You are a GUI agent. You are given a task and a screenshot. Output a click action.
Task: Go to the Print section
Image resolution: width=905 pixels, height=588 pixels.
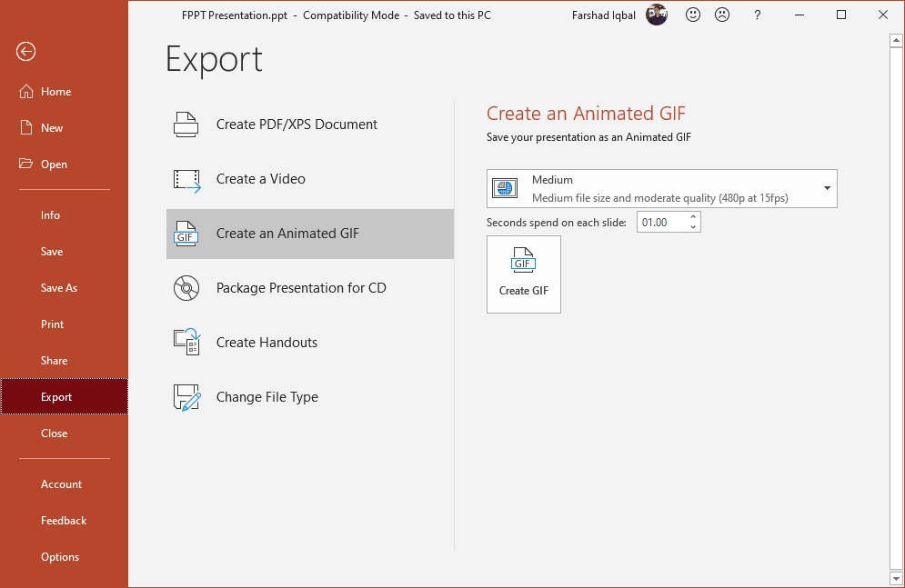(x=53, y=324)
